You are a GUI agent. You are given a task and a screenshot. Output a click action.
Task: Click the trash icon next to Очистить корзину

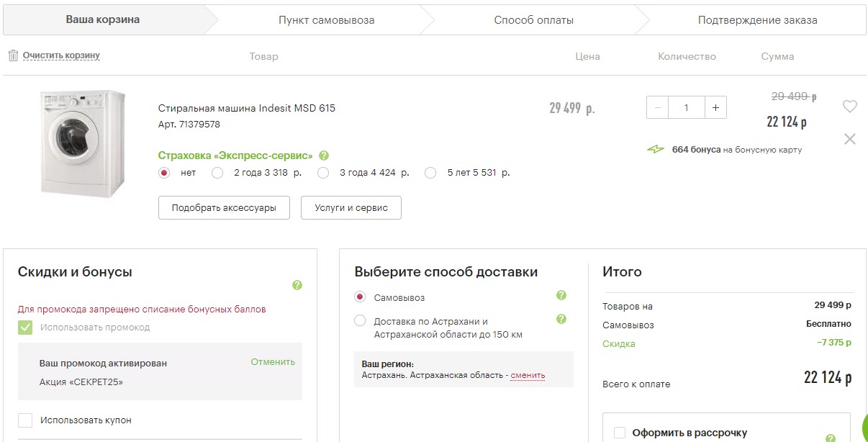click(x=13, y=55)
